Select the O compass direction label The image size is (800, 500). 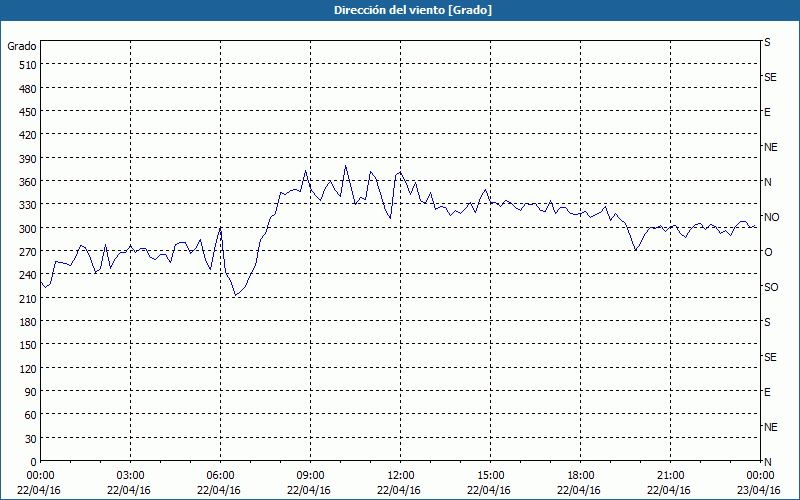pos(768,252)
